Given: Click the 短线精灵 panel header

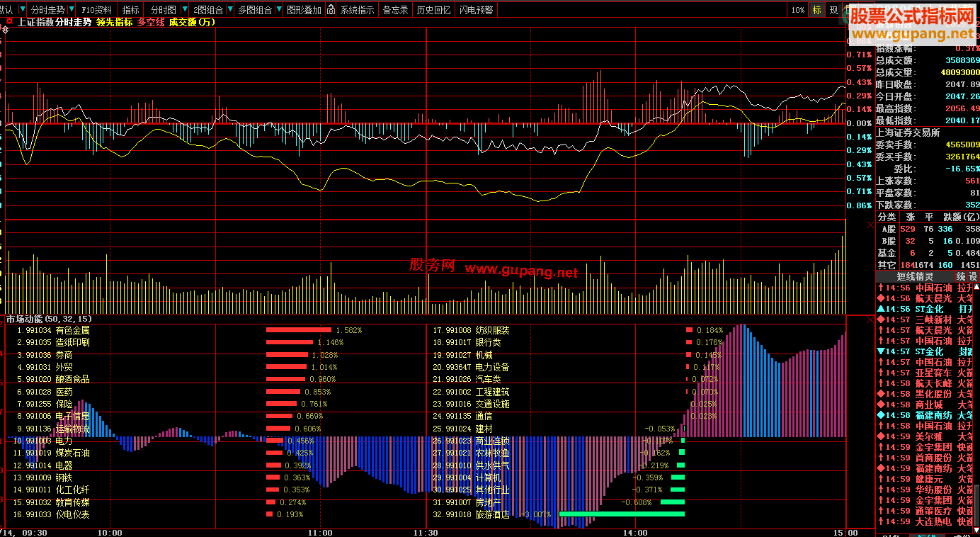Looking at the screenshot, I should click(915, 276).
